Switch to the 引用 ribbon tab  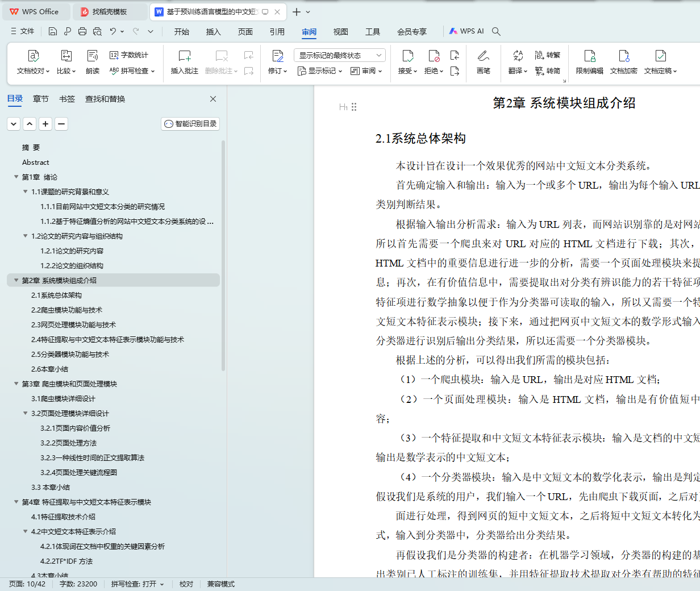pyautogui.click(x=277, y=31)
